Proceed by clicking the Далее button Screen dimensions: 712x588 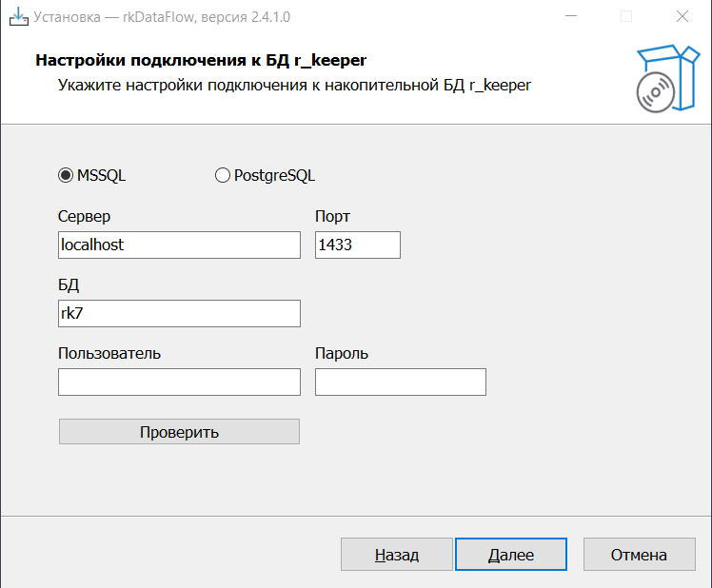click(x=511, y=555)
